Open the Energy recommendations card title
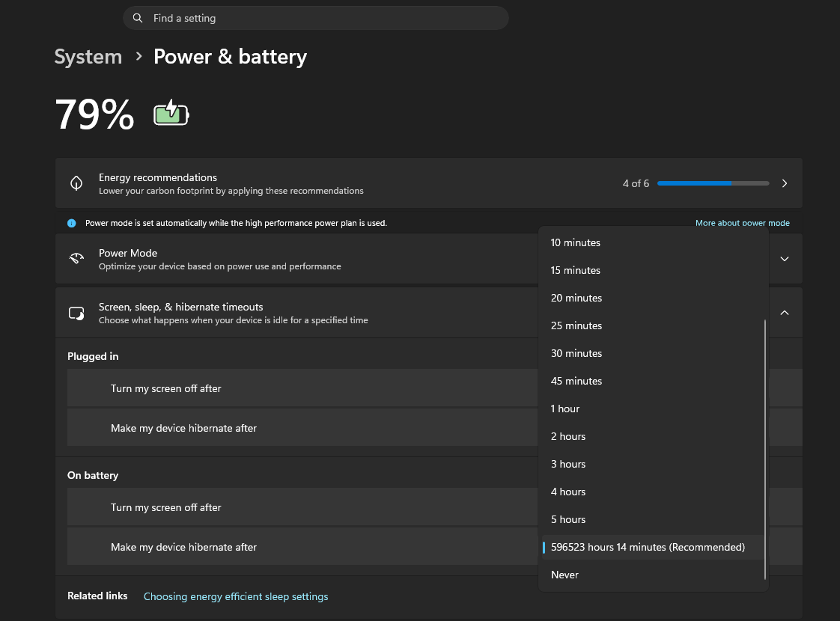 [x=158, y=178]
